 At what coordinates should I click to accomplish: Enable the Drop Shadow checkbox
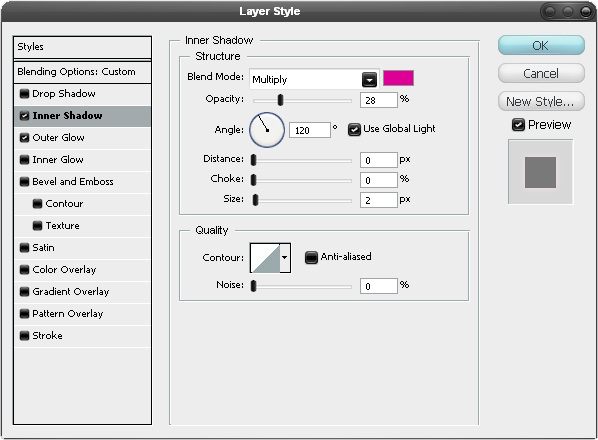[24, 93]
